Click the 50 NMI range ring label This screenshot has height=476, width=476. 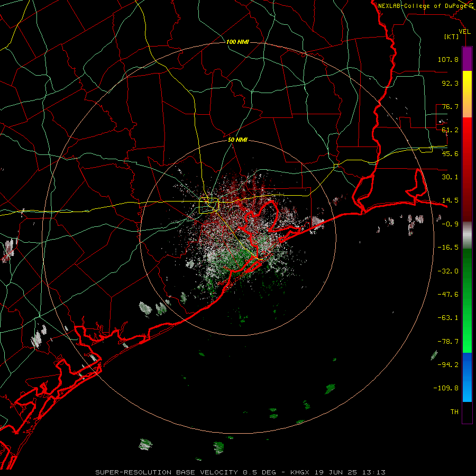[x=237, y=140]
